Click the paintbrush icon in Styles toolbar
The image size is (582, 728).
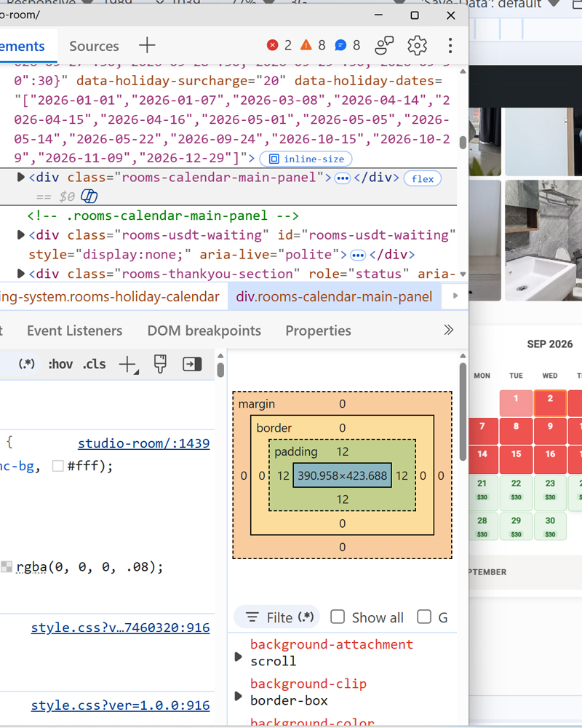click(x=160, y=365)
